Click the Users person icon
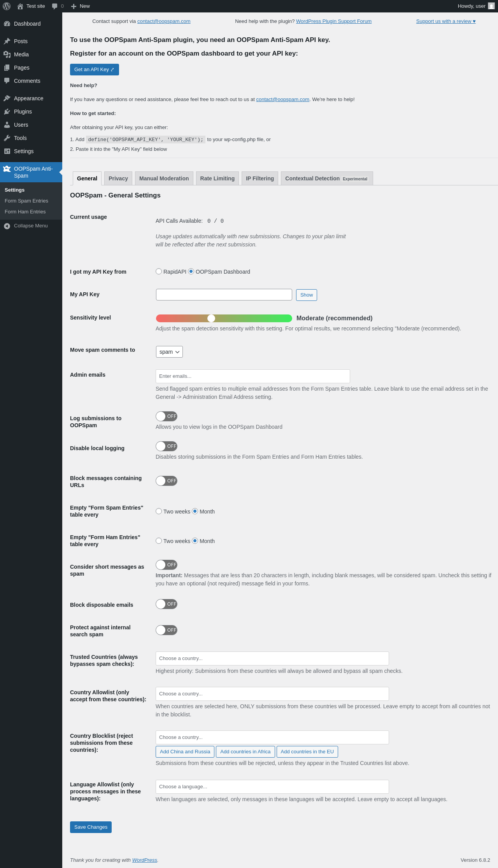Image resolution: width=498 pixels, height=868 pixels. click(7, 125)
